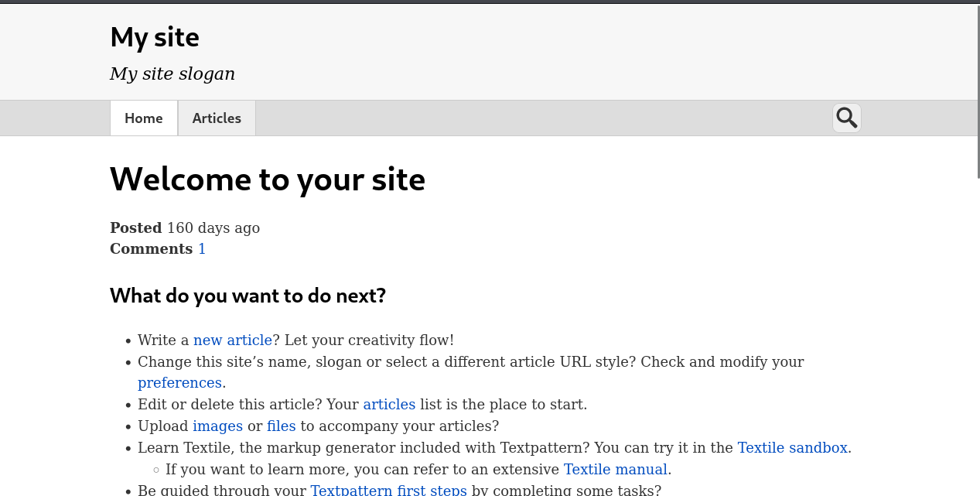
Task: Click the files upload link
Action: pos(282,426)
